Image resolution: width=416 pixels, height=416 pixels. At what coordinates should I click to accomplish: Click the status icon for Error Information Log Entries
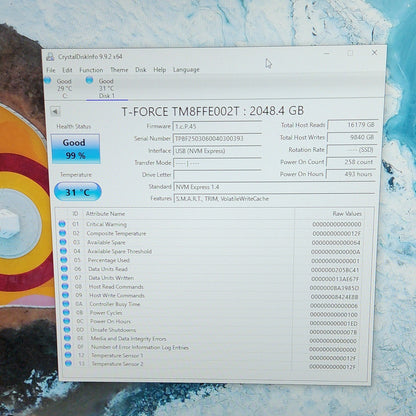[68, 347]
